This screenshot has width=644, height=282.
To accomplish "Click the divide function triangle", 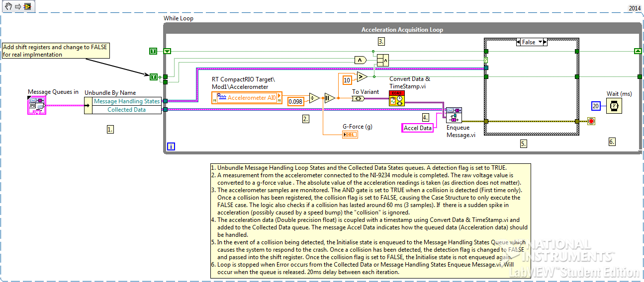I will [x=314, y=98].
